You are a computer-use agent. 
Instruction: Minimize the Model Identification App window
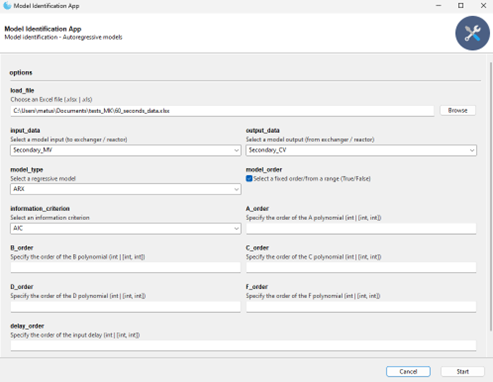point(439,6)
